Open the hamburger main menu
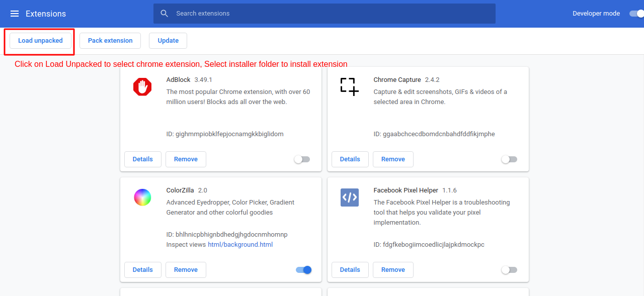Image resolution: width=644 pixels, height=296 pixels. [15, 14]
